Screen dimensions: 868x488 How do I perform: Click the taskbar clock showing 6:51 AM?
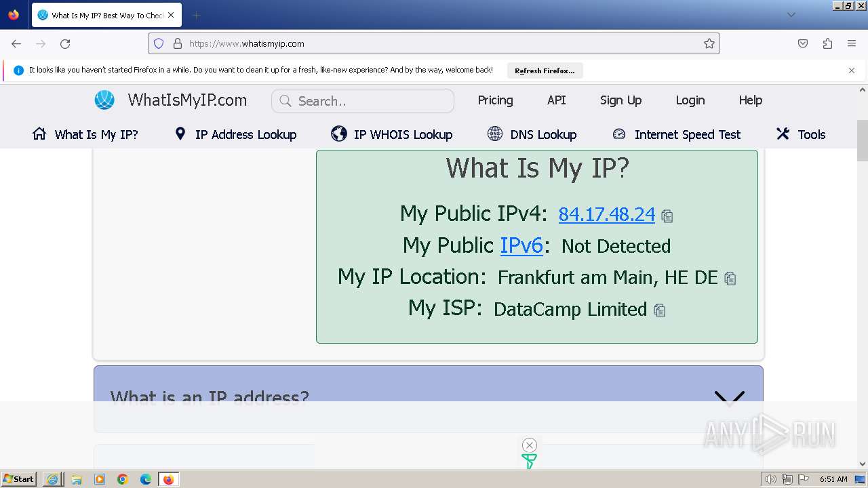833,479
